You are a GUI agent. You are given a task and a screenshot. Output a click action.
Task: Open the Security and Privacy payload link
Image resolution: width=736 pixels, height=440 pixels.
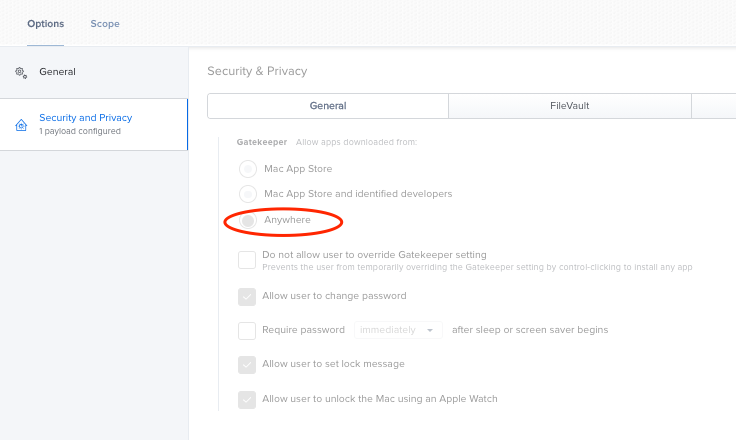[x=85, y=118]
